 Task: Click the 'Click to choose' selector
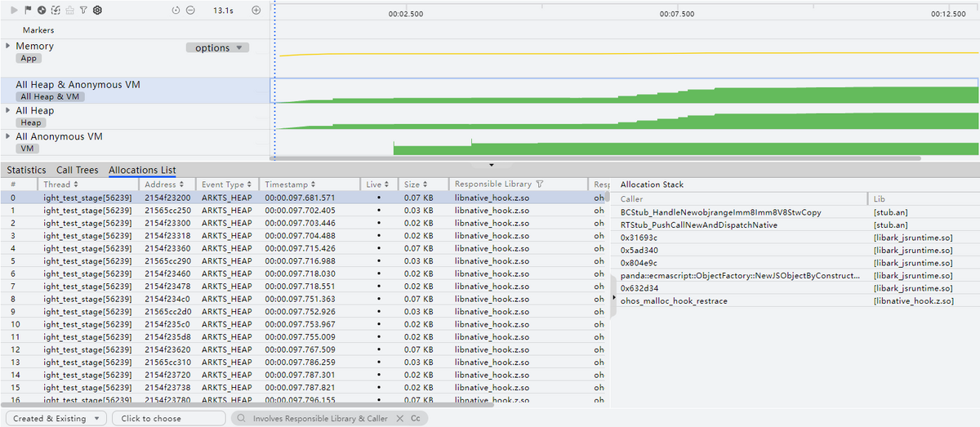tap(168, 418)
